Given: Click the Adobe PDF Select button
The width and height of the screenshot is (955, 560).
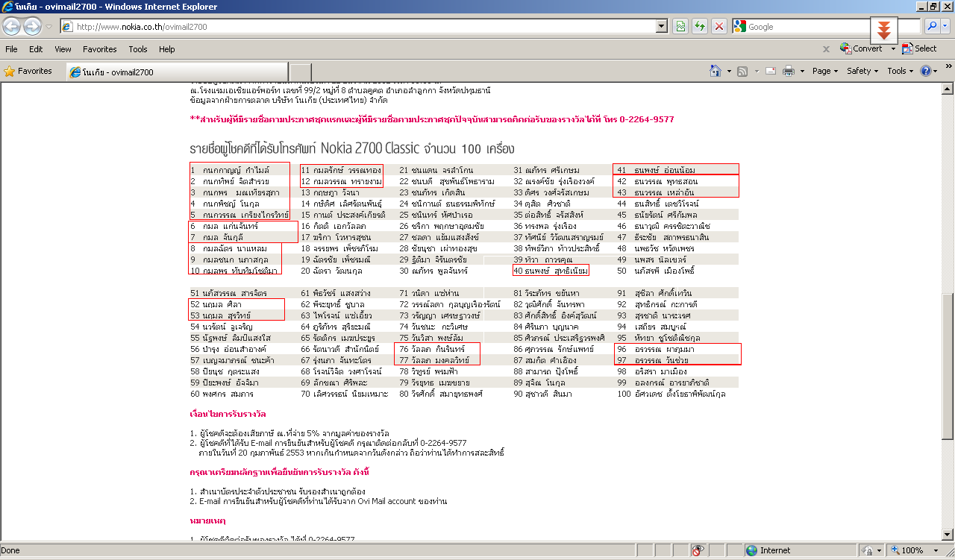Looking at the screenshot, I should click(x=919, y=48).
